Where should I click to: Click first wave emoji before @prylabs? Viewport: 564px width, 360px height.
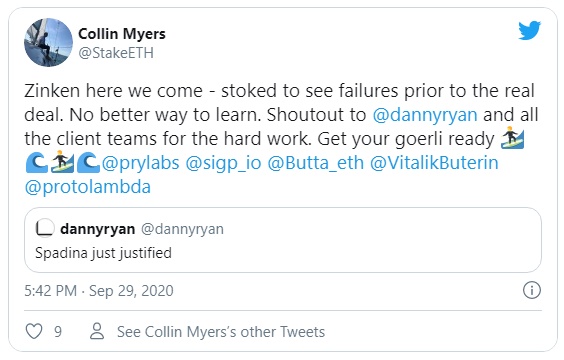pyautogui.click(x=36, y=163)
